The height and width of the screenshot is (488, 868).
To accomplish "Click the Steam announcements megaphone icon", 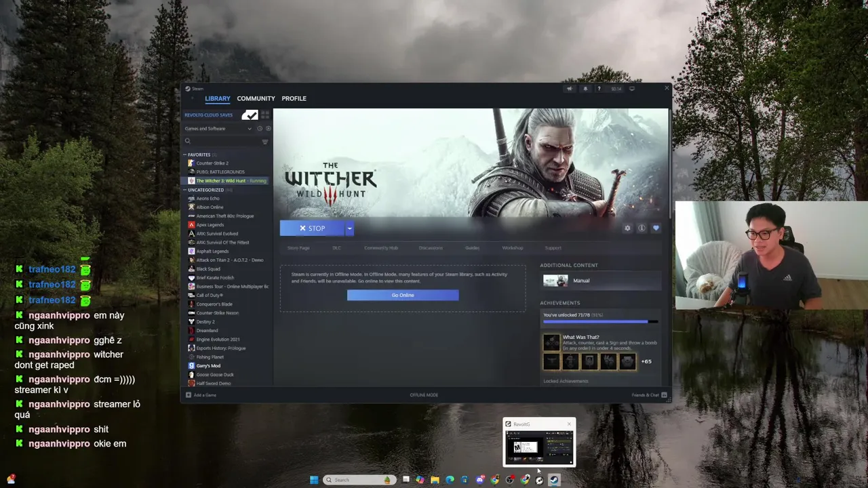I will [x=569, y=89].
